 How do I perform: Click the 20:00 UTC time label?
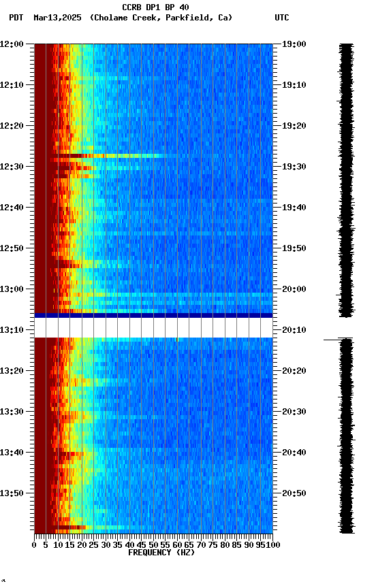click(x=294, y=289)
